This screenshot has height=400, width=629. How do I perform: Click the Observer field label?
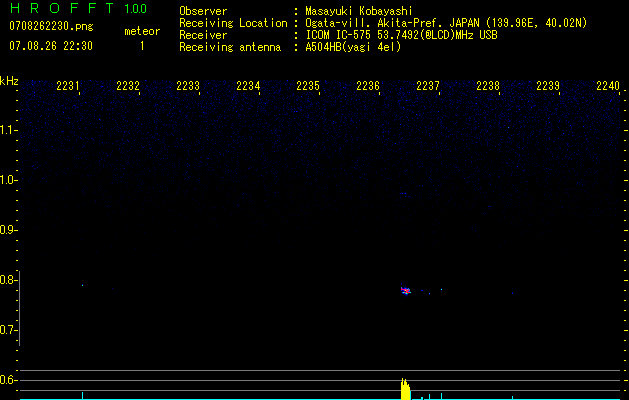(203, 11)
